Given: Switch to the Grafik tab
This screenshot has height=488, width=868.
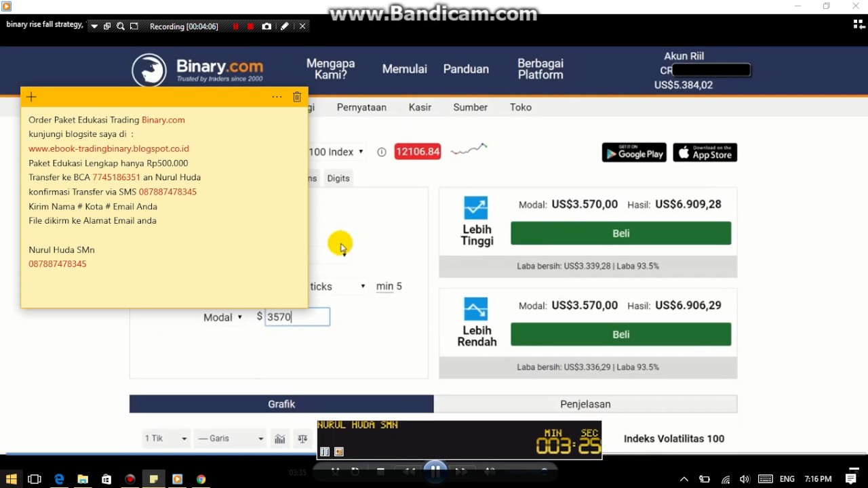Looking at the screenshot, I should click(281, 404).
